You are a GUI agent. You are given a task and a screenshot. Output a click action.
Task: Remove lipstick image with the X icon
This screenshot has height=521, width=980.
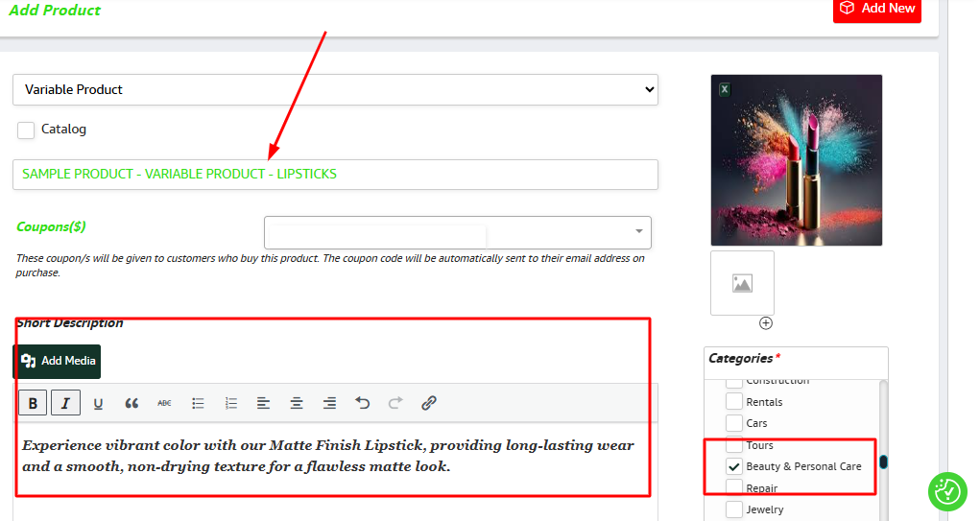(x=725, y=89)
